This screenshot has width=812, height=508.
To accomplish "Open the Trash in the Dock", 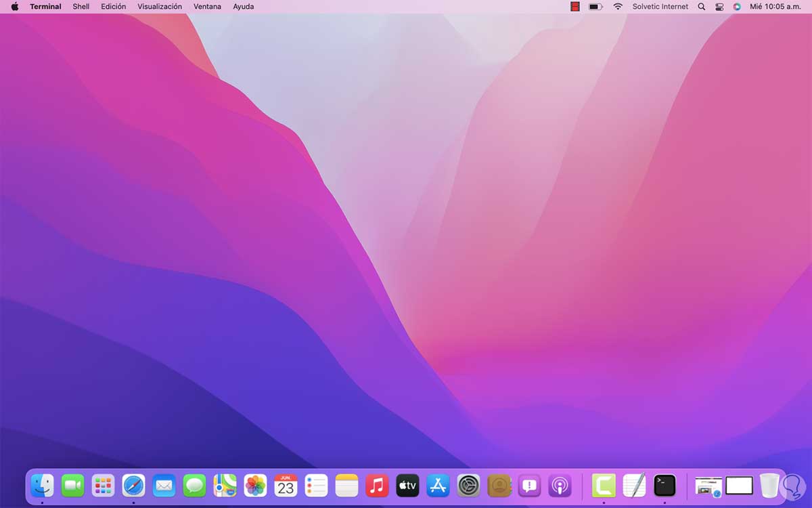I will tap(769, 486).
